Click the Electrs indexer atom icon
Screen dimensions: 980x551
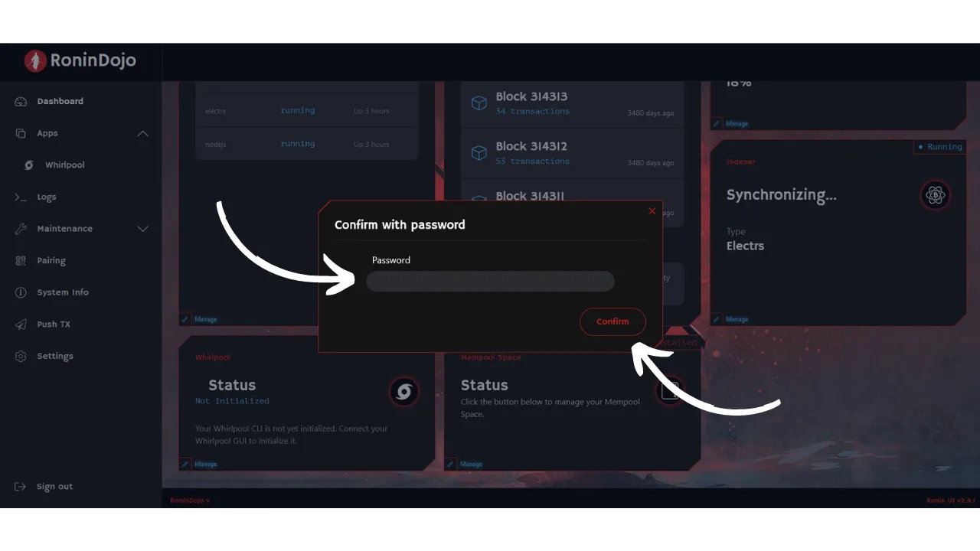935,195
